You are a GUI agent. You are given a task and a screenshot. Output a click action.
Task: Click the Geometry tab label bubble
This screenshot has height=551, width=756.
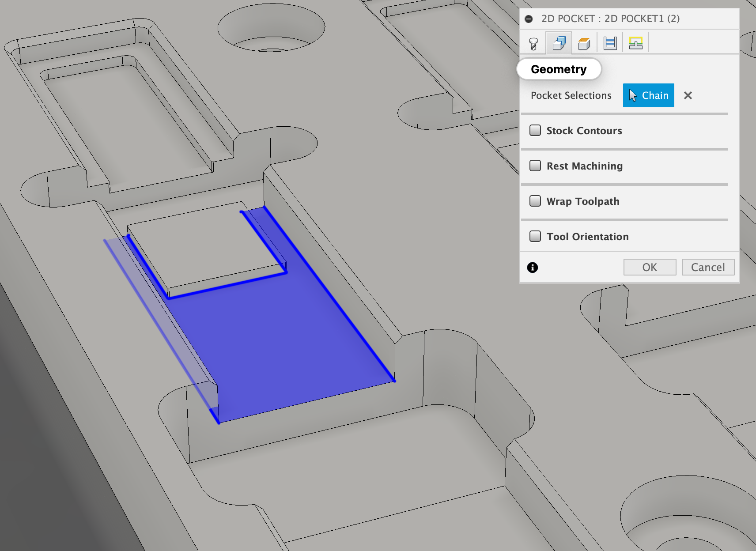(559, 69)
